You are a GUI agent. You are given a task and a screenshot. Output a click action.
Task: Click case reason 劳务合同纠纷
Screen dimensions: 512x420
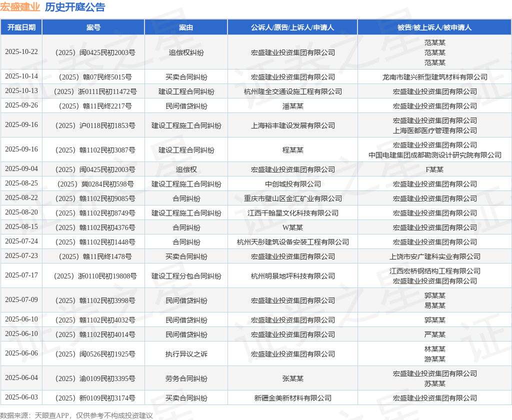pyautogui.click(x=186, y=378)
